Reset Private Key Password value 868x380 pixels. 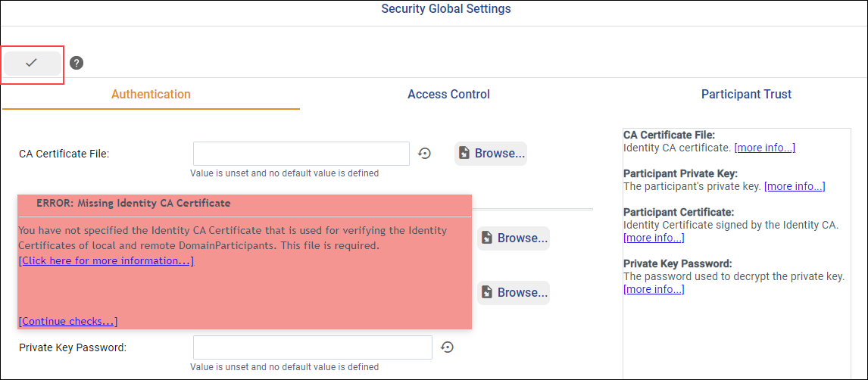[448, 347]
